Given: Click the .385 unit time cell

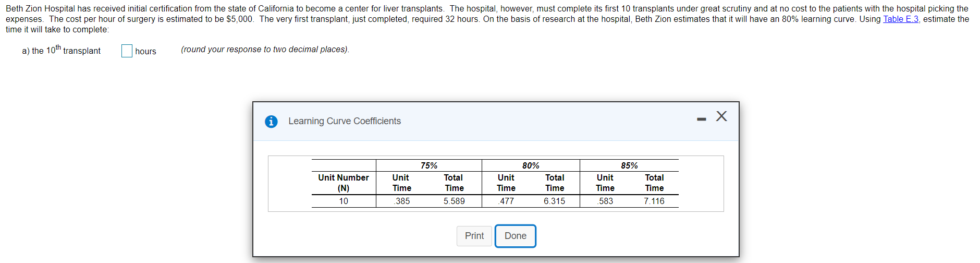Looking at the screenshot, I should coord(402,201).
